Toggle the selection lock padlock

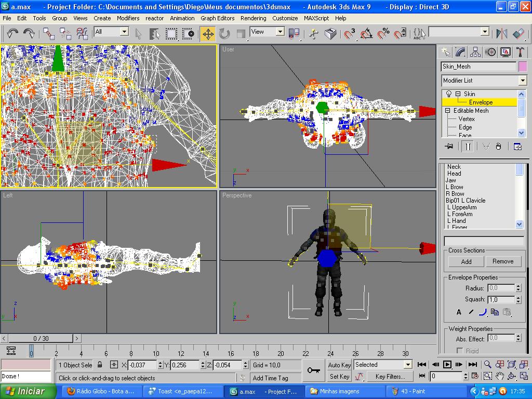tap(100, 365)
